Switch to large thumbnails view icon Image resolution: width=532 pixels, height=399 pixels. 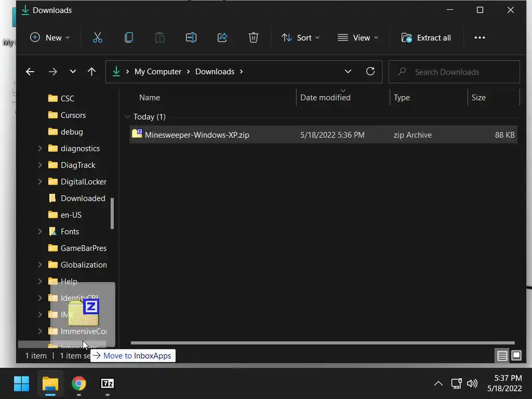[516, 355]
